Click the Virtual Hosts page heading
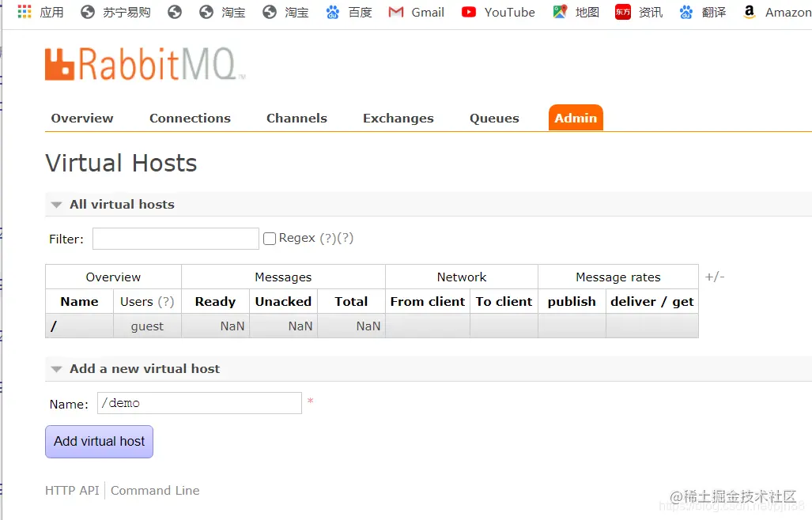The height and width of the screenshot is (520, 812). tap(121, 163)
